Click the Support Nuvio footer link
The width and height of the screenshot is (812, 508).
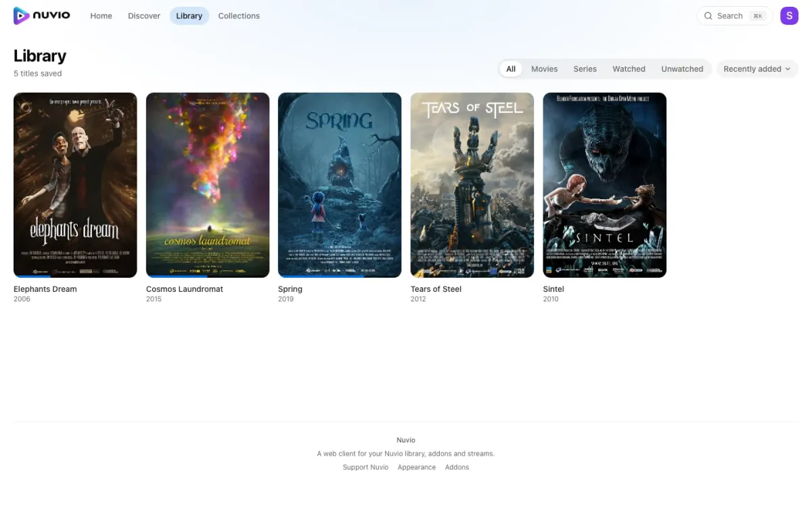click(x=365, y=467)
